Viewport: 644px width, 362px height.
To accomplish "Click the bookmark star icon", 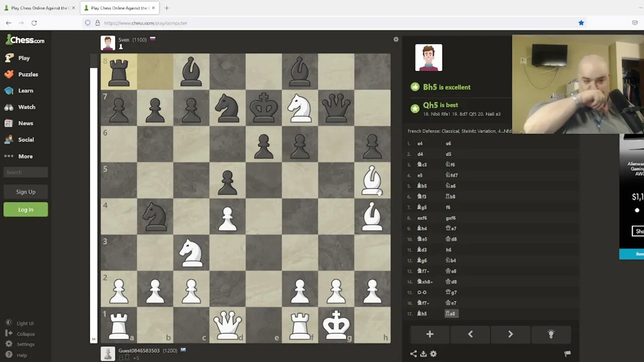I will [x=581, y=23].
